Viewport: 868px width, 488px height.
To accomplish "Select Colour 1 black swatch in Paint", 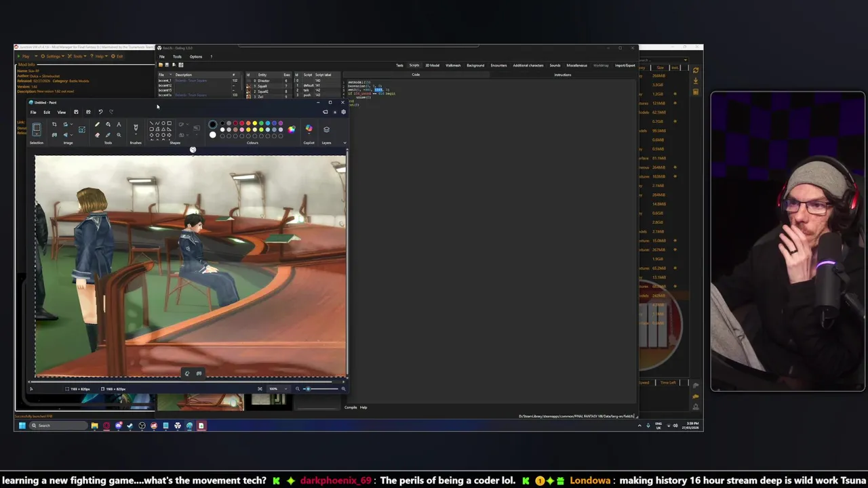I will pyautogui.click(x=213, y=124).
